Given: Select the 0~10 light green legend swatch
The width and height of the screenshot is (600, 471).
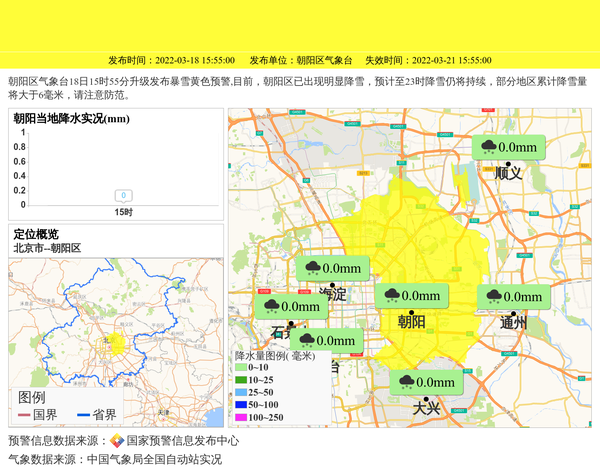Looking at the screenshot, I should tap(241, 368).
